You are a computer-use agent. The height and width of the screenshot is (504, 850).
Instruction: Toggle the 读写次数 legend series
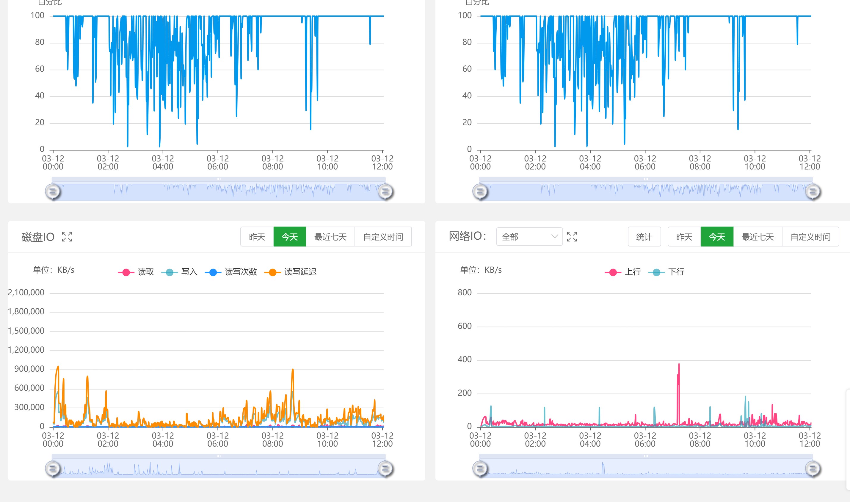point(231,272)
